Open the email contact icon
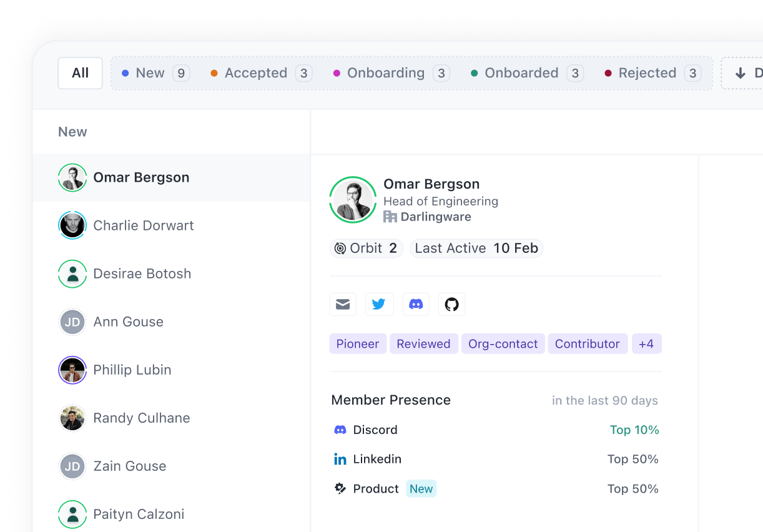 pos(343,304)
